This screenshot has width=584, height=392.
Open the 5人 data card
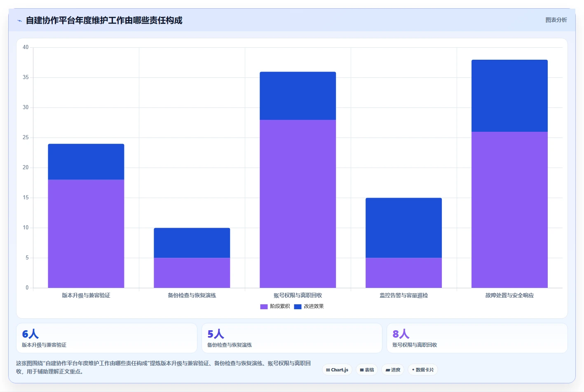(x=292, y=338)
